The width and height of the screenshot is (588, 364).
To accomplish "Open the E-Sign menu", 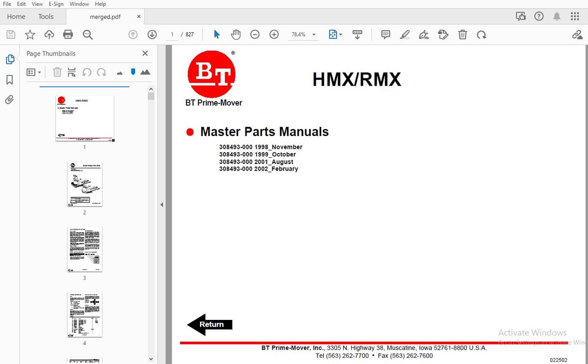I will coord(55,4).
